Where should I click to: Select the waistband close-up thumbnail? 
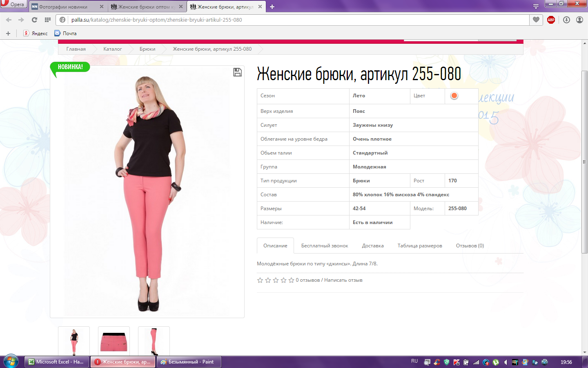[x=114, y=341]
